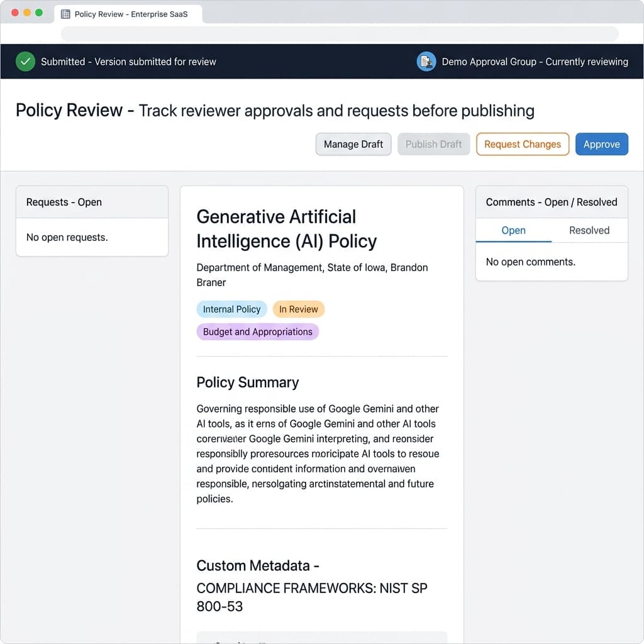This screenshot has width=644, height=644.
Task: Click the Internal Policy tag
Action: click(x=231, y=309)
